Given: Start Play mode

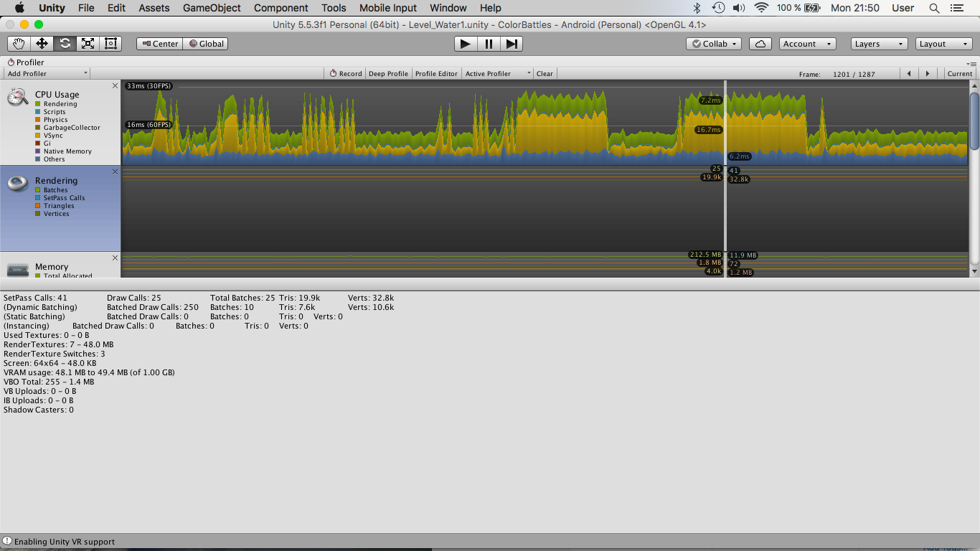Looking at the screenshot, I should [466, 44].
